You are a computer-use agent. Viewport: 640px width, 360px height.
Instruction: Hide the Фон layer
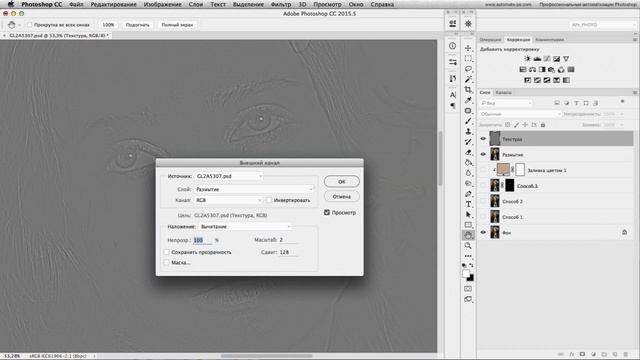[x=483, y=232]
